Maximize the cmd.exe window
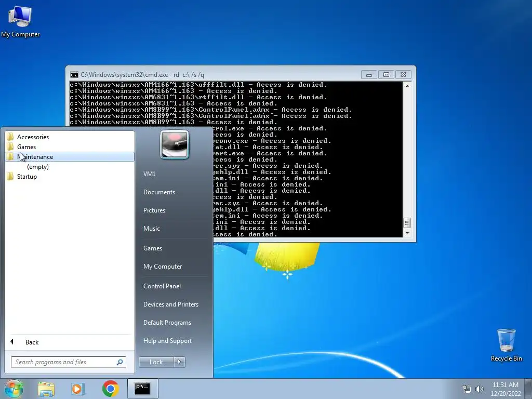The image size is (532, 399). pos(386,75)
